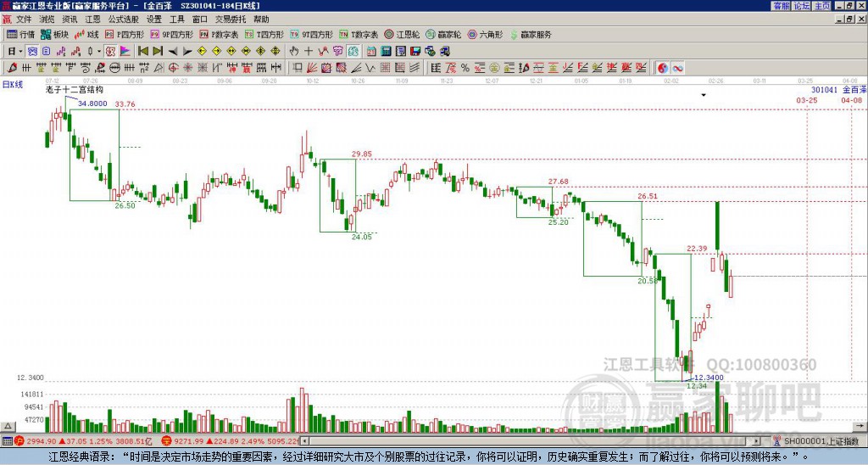
Task: Click the 日K线 label
Action: pyautogui.click(x=12, y=84)
